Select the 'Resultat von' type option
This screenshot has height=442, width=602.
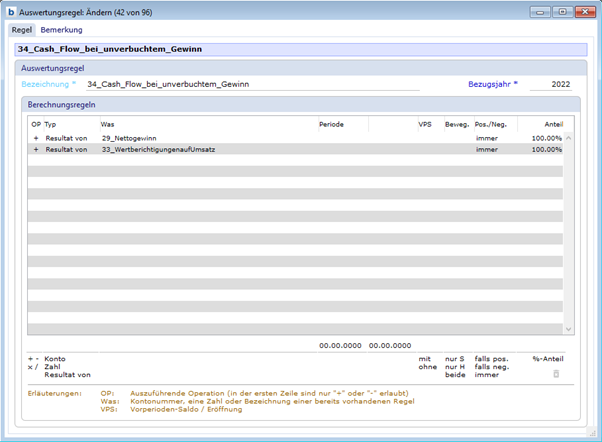tap(68, 374)
